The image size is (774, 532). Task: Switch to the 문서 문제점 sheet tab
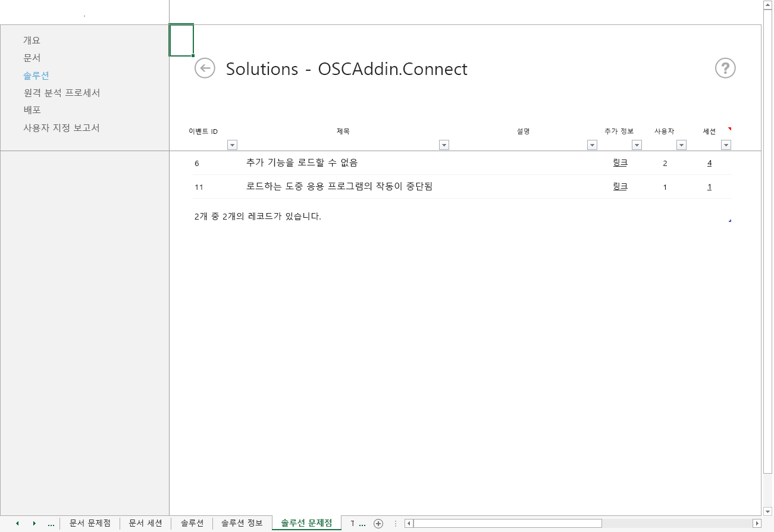[90, 523]
